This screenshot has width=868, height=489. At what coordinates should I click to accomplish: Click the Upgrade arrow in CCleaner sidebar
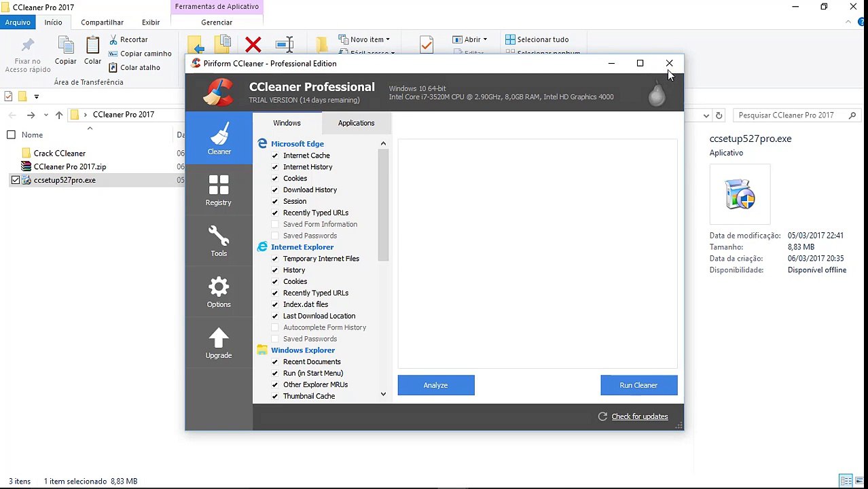[x=219, y=343]
